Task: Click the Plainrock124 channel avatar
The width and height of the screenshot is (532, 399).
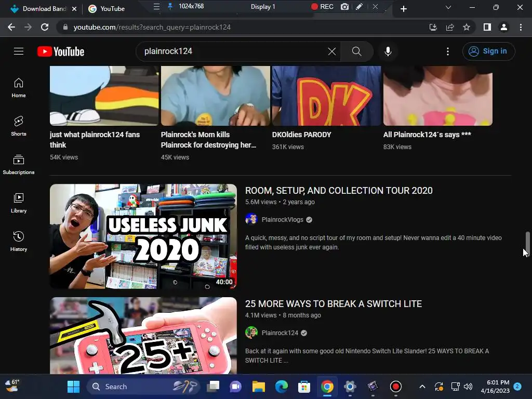Action: (251, 332)
